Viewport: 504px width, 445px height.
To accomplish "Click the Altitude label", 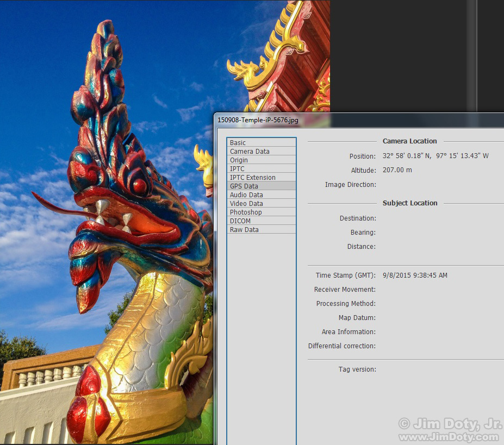I will 363,170.
